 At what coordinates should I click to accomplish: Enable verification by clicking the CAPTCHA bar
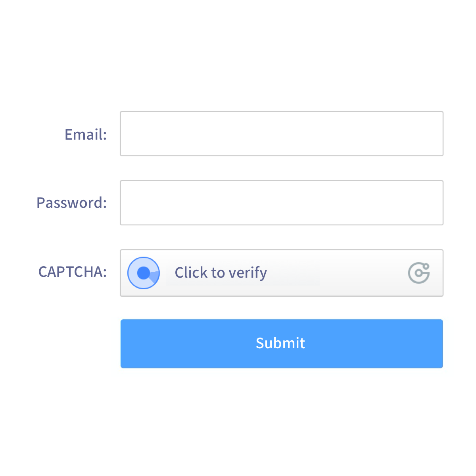pyautogui.click(x=282, y=273)
